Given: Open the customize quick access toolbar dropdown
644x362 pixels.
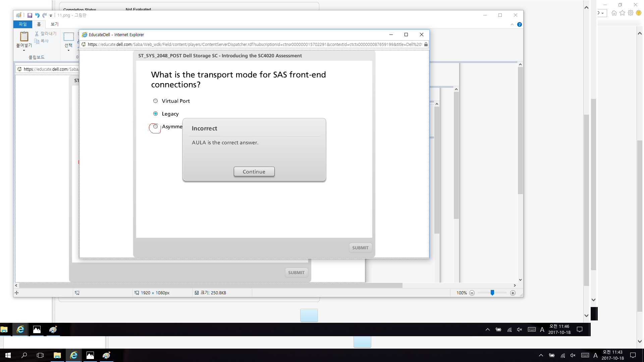Looking at the screenshot, I should click(51, 16).
